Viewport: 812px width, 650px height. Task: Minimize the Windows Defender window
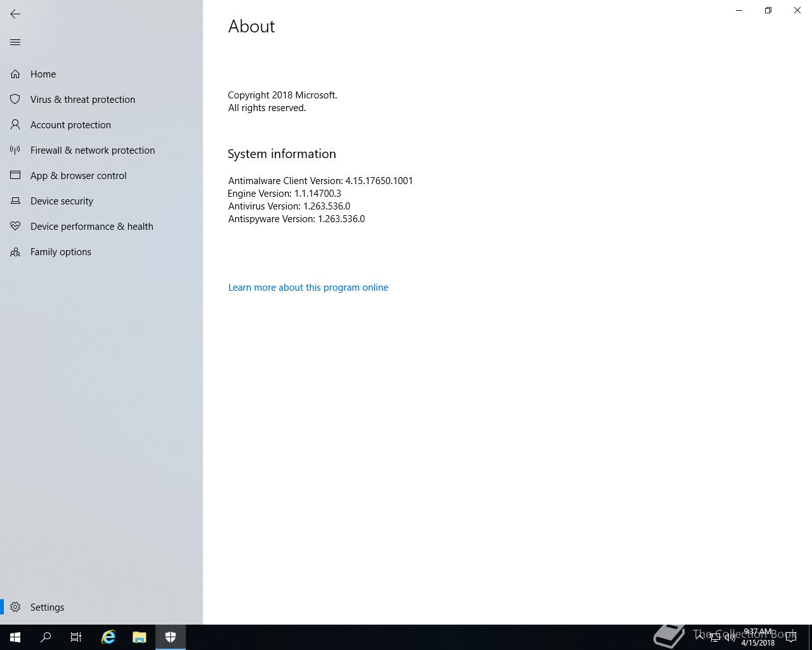(x=739, y=10)
